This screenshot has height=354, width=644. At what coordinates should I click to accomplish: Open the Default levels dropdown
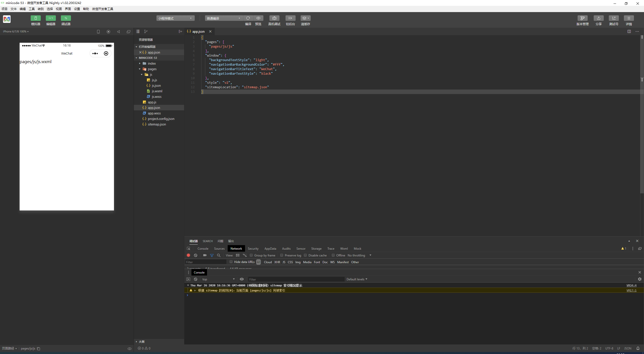(x=357, y=279)
